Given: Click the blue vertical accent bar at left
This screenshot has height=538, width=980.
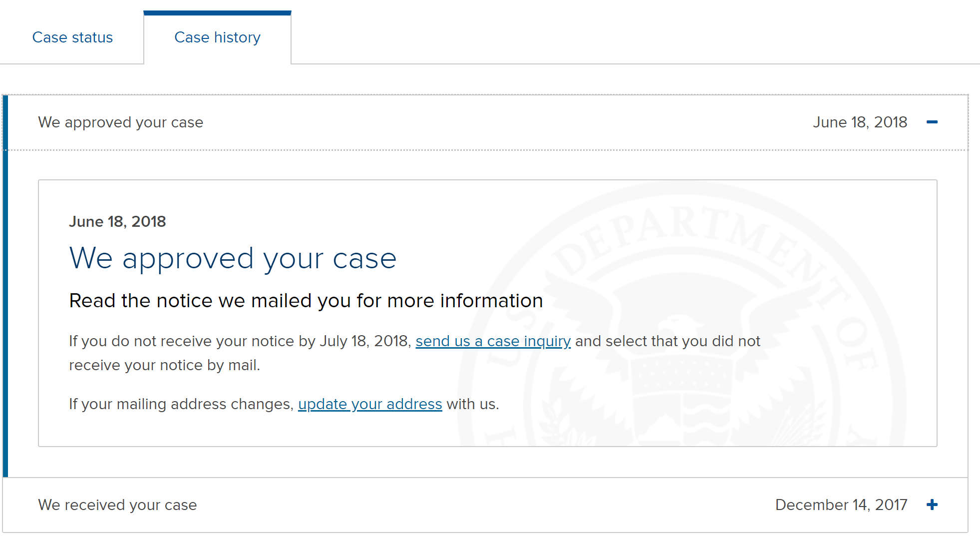Looking at the screenshot, I should 5,286.
